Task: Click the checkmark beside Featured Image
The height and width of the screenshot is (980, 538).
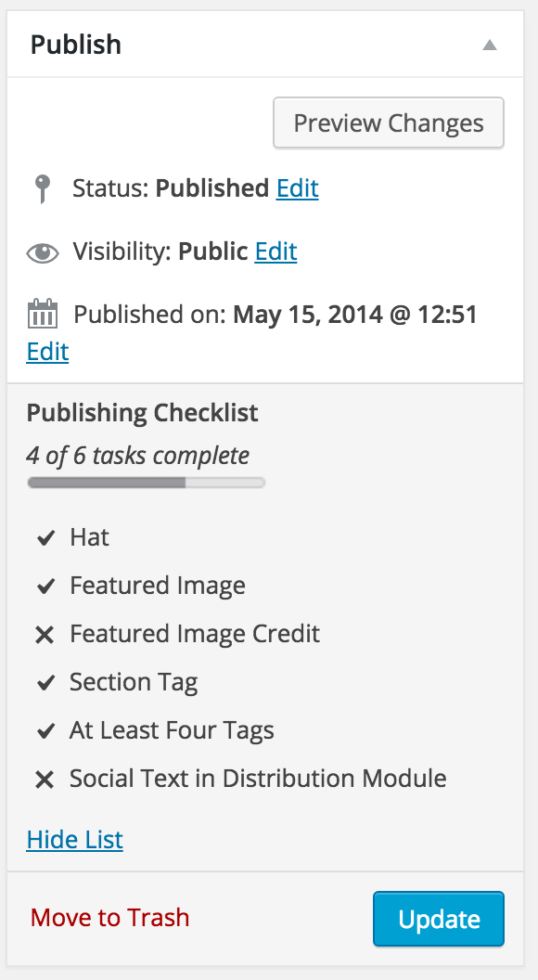Action: point(45,587)
